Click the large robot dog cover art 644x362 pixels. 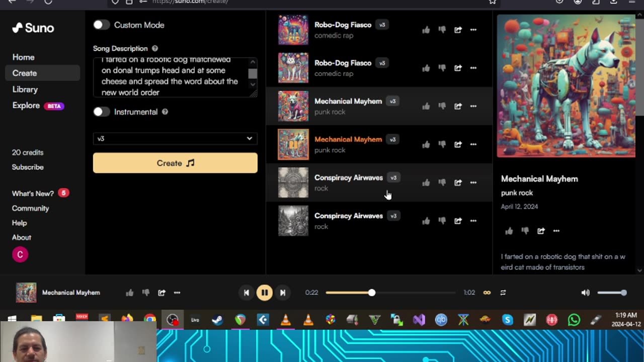pos(566,86)
